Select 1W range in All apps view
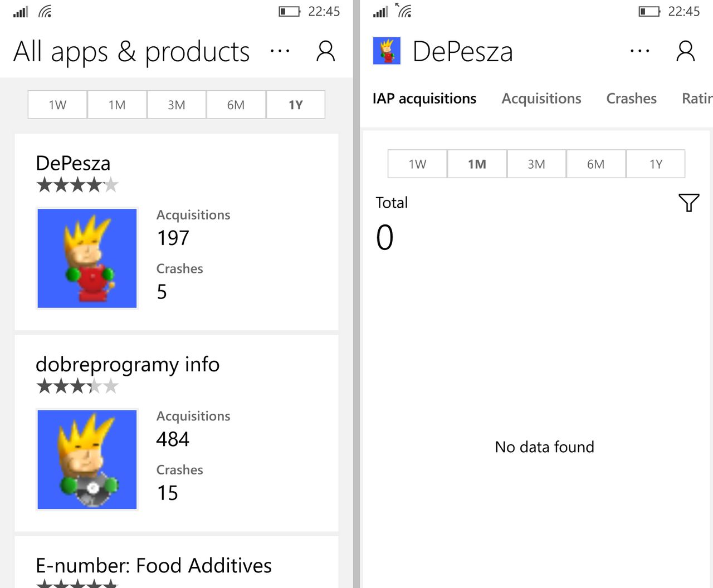 (x=57, y=105)
